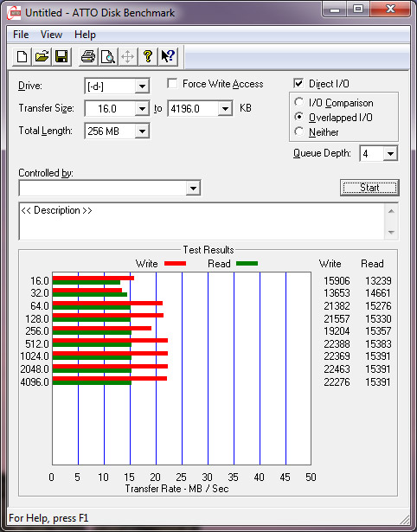417x532 pixels.
Task: Expand the Drive dropdown list
Action: 142,87
